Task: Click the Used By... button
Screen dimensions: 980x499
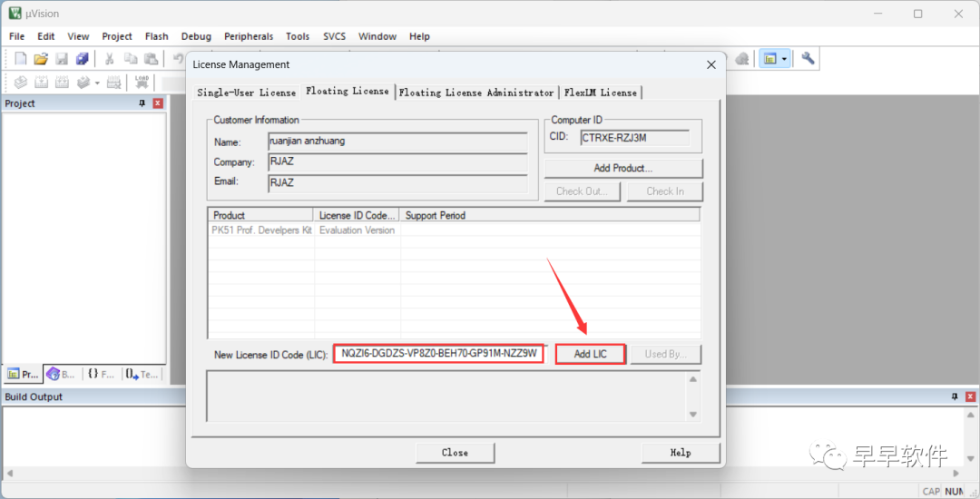Action: click(666, 354)
